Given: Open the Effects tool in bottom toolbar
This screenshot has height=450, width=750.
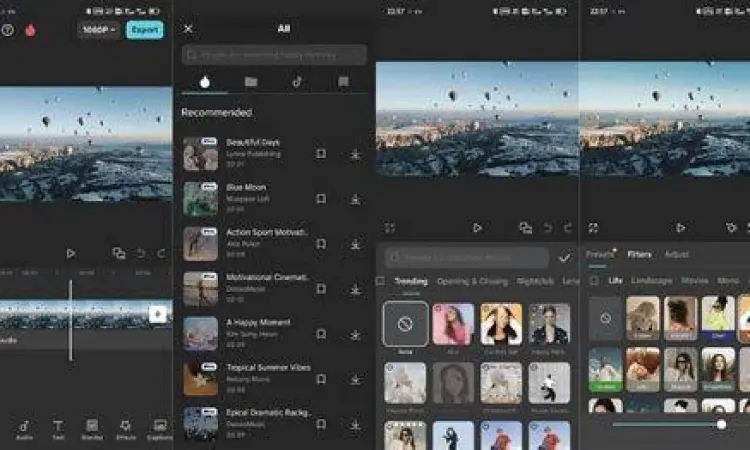Looking at the screenshot, I should tap(126, 430).
